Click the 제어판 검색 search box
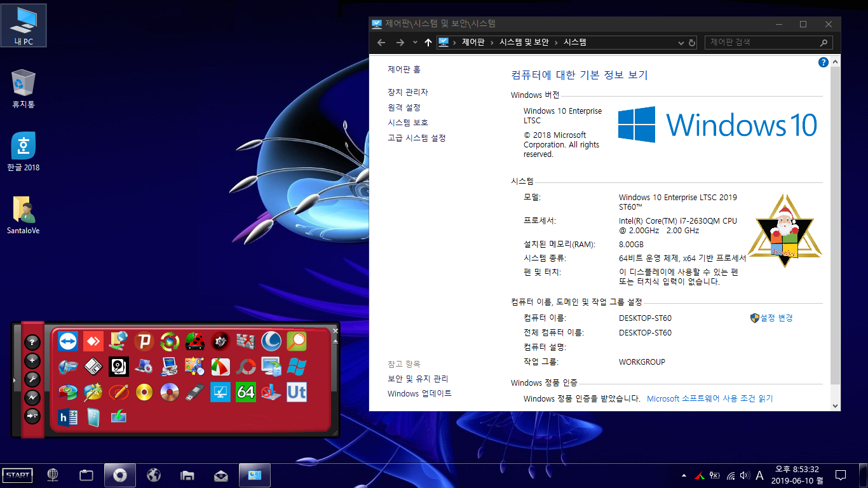 [768, 43]
